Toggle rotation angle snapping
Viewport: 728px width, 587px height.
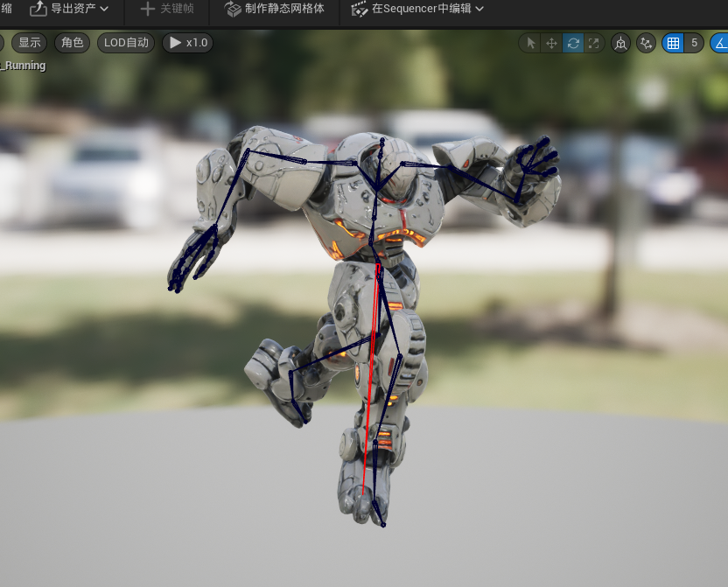pos(720,43)
